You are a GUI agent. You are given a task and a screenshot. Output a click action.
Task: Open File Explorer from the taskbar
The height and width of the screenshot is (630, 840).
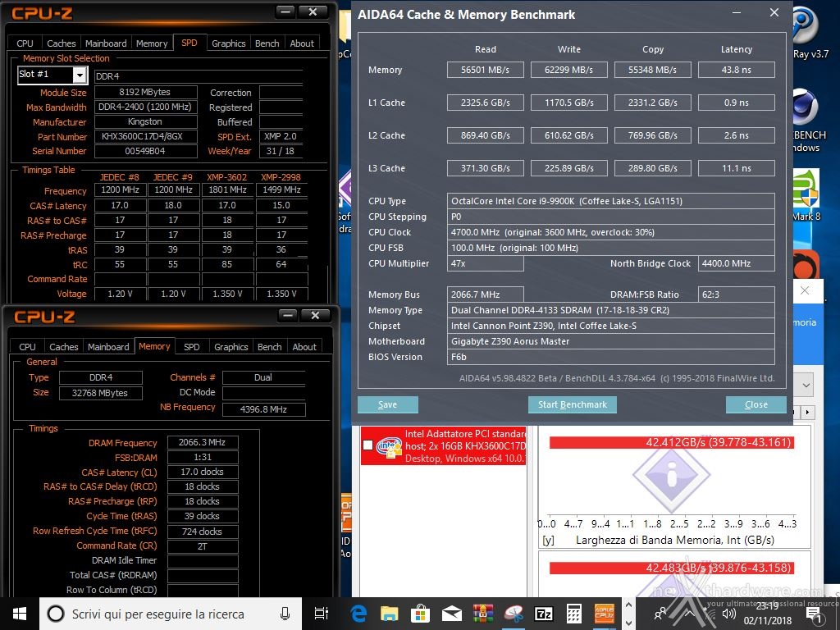tap(390, 614)
